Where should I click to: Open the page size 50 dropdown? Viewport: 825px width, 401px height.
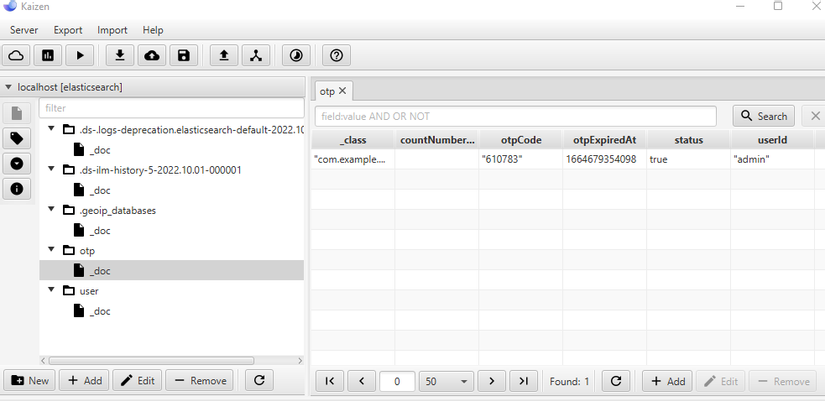point(447,381)
